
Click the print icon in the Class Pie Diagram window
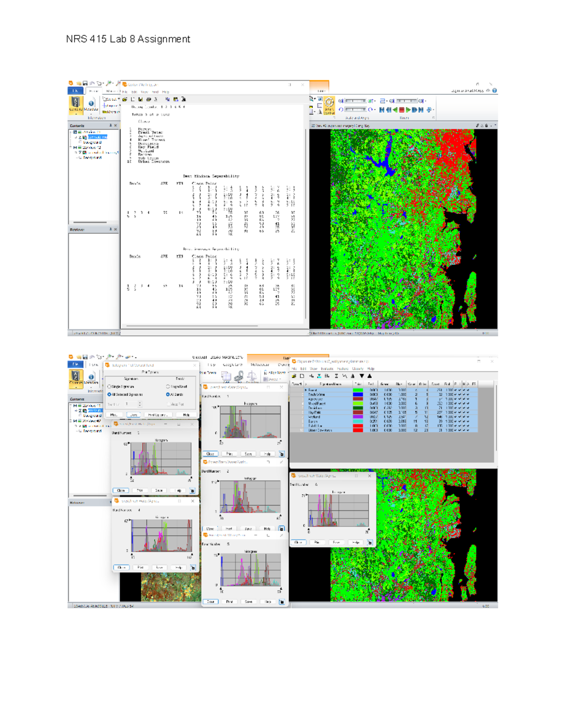[x=148, y=99]
